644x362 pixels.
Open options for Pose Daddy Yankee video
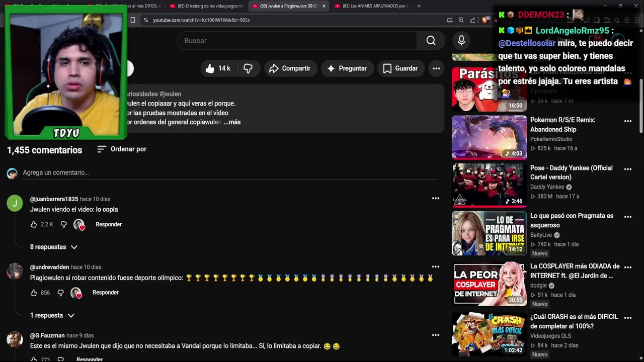(x=628, y=169)
